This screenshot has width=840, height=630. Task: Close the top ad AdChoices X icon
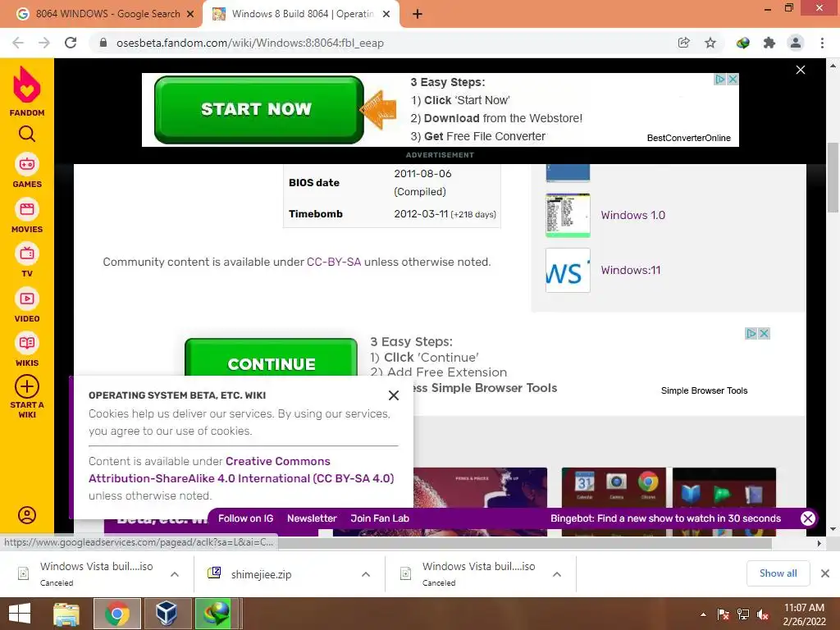click(733, 80)
